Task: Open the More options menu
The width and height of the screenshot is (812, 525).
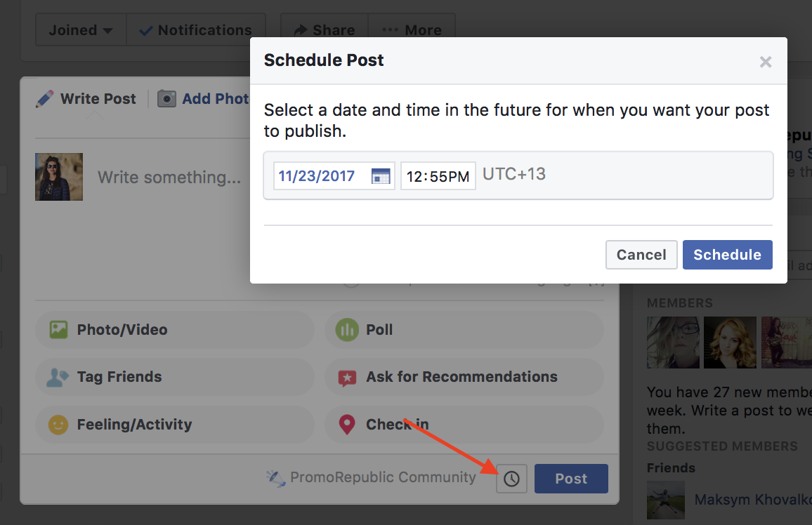Action: tap(412, 30)
